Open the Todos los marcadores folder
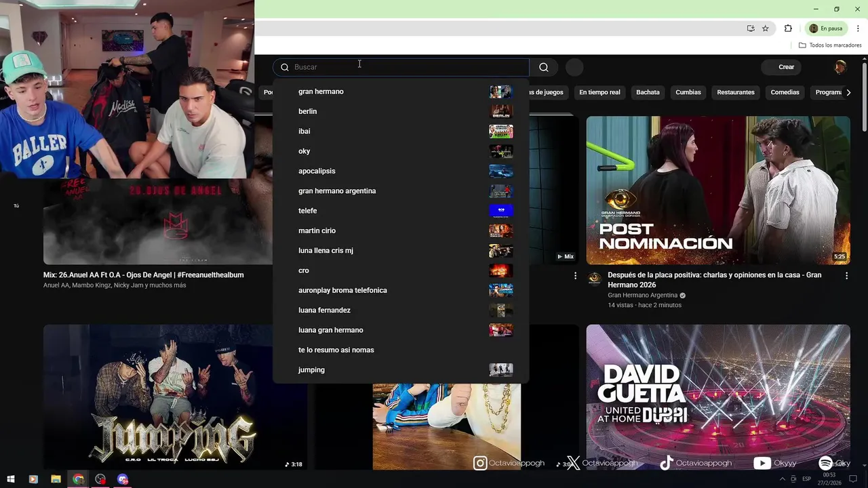The height and width of the screenshot is (488, 868). pos(830,45)
